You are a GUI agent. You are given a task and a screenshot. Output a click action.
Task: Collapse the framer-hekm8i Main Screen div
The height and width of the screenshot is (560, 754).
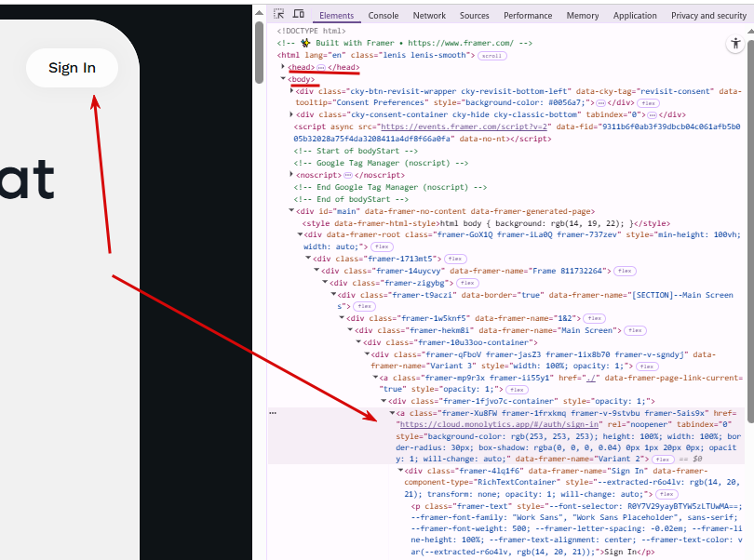(x=350, y=329)
